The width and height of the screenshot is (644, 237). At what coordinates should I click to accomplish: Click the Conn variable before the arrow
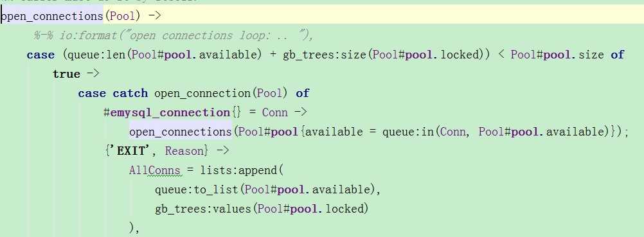[275, 112]
